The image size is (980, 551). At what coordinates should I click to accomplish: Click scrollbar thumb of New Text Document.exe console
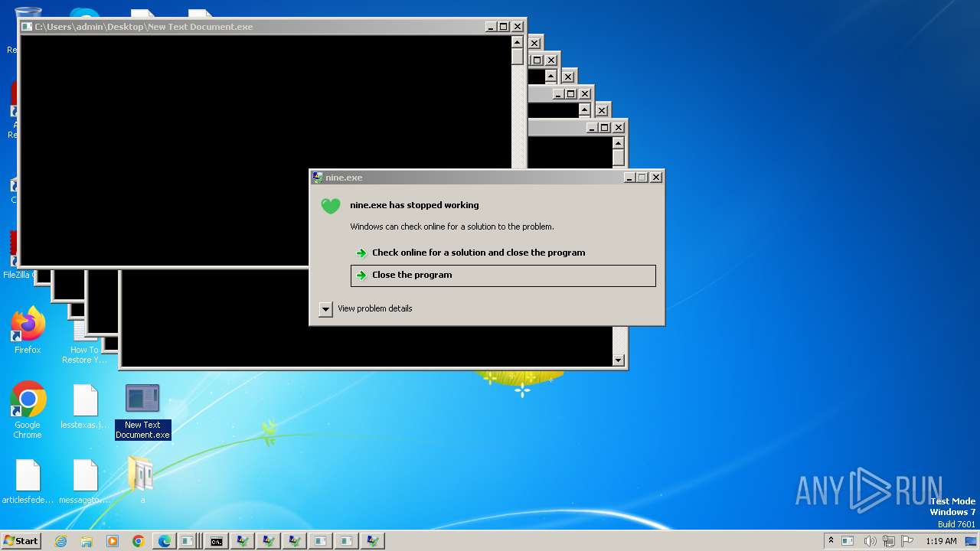click(518, 57)
